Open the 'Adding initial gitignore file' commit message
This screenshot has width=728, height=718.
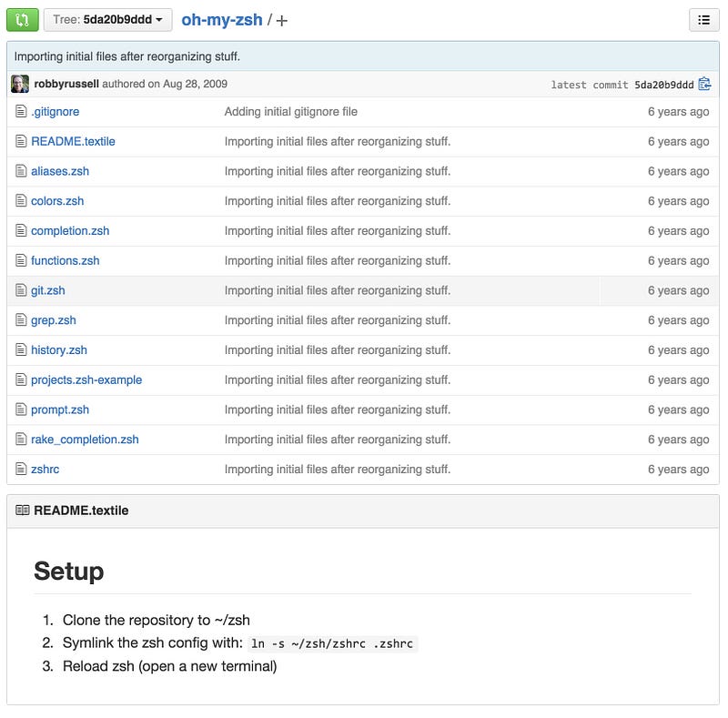click(x=291, y=112)
